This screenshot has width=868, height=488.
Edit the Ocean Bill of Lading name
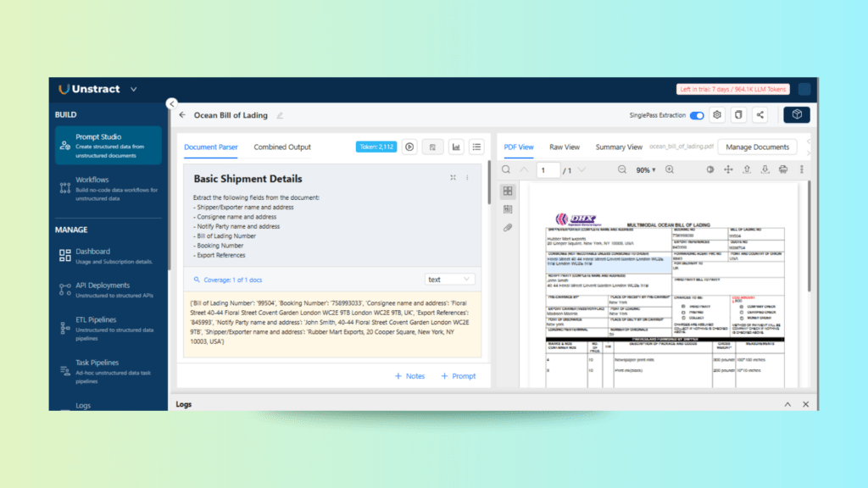(x=280, y=115)
